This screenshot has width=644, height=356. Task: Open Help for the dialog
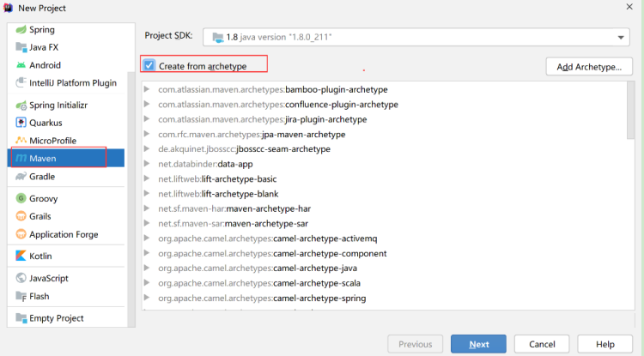(605, 344)
